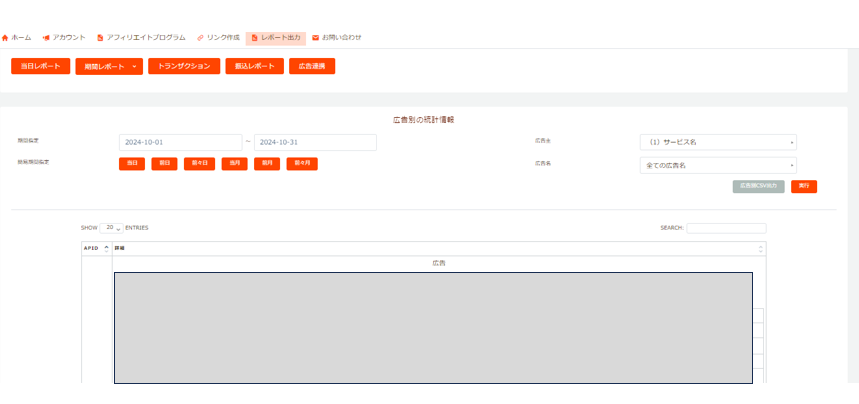Open the (1) サービス名 advertiser dropdown
859x404 pixels.
click(718, 142)
